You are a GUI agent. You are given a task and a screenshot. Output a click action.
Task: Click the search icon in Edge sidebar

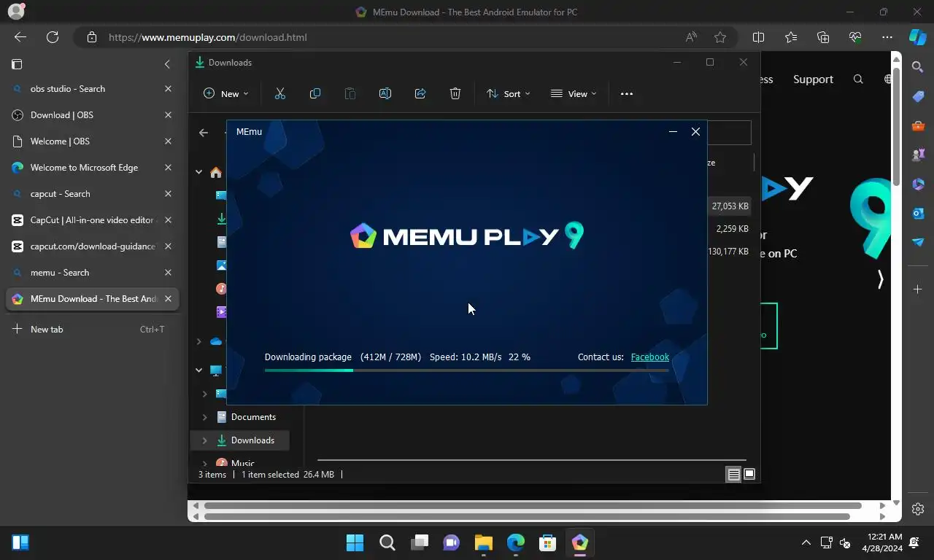click(x=918, y=67)
